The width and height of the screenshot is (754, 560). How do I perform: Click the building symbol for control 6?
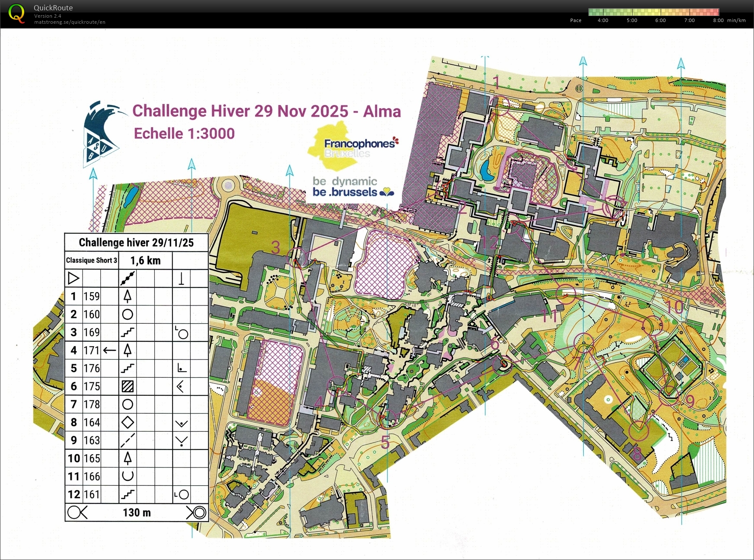[128, 386]
